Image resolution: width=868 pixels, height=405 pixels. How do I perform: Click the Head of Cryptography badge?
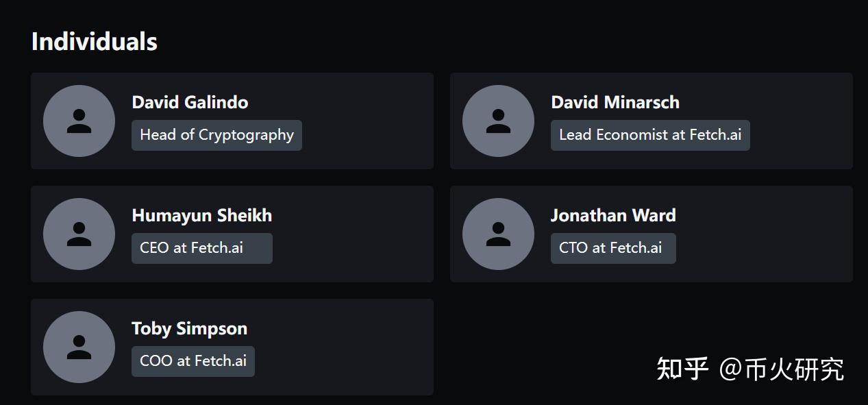[x=216, y=135]
